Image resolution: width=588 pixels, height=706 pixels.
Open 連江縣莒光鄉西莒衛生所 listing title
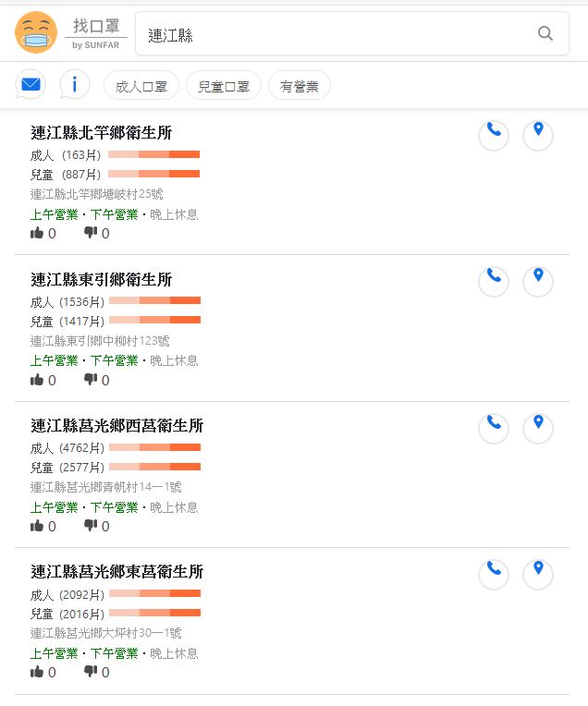click(x=116, y=426)
